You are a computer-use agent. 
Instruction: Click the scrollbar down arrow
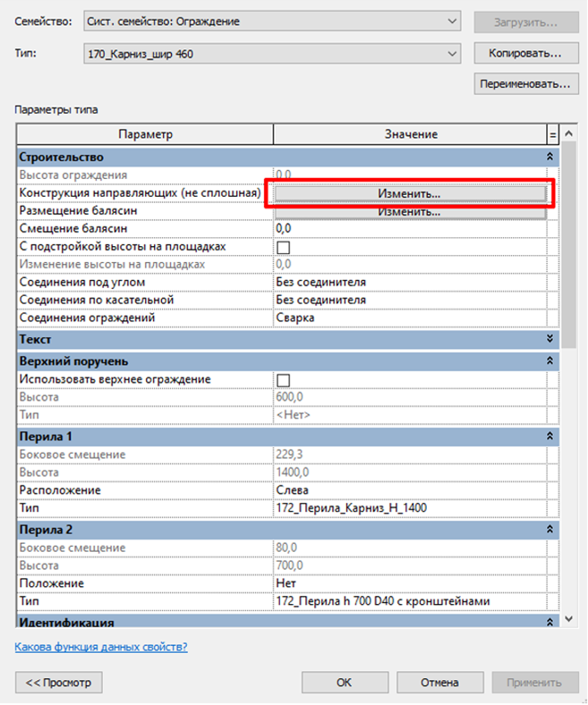[x=568, y=619]
